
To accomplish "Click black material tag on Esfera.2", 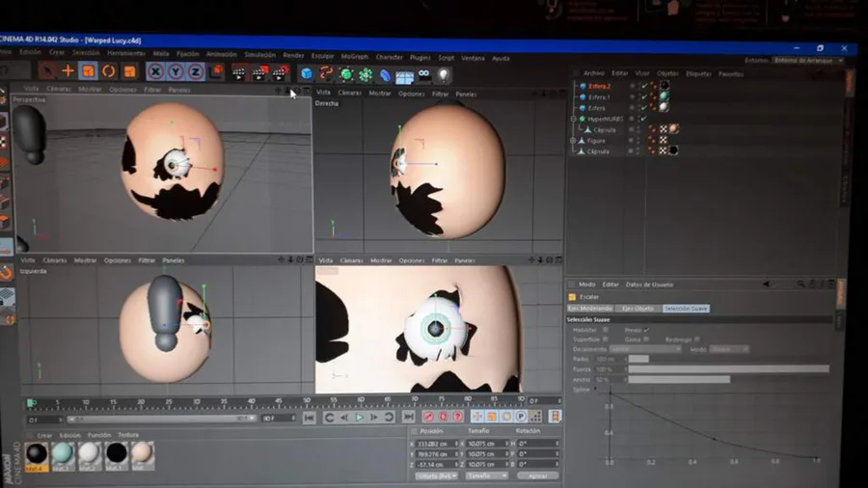I will click(x=665, y=86).
